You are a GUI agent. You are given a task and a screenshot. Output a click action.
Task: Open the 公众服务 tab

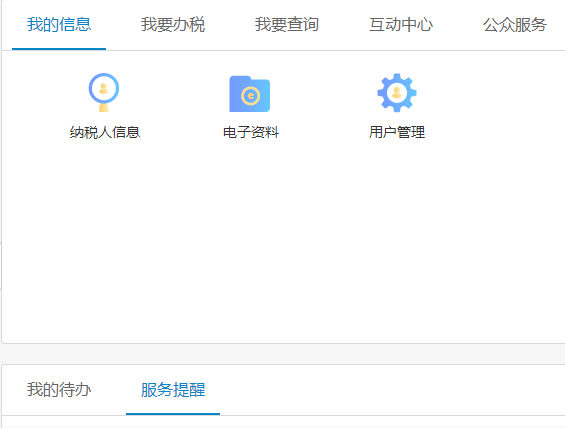[515, 24]
